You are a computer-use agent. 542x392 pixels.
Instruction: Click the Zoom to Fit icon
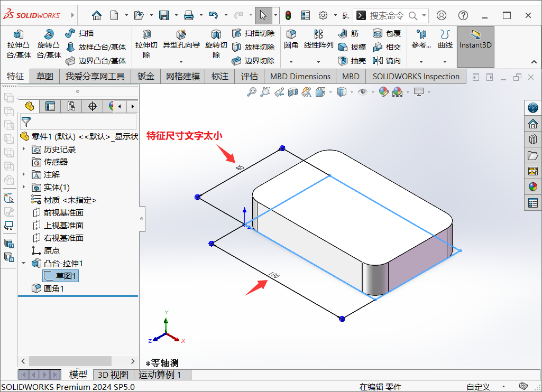[251, 92]
